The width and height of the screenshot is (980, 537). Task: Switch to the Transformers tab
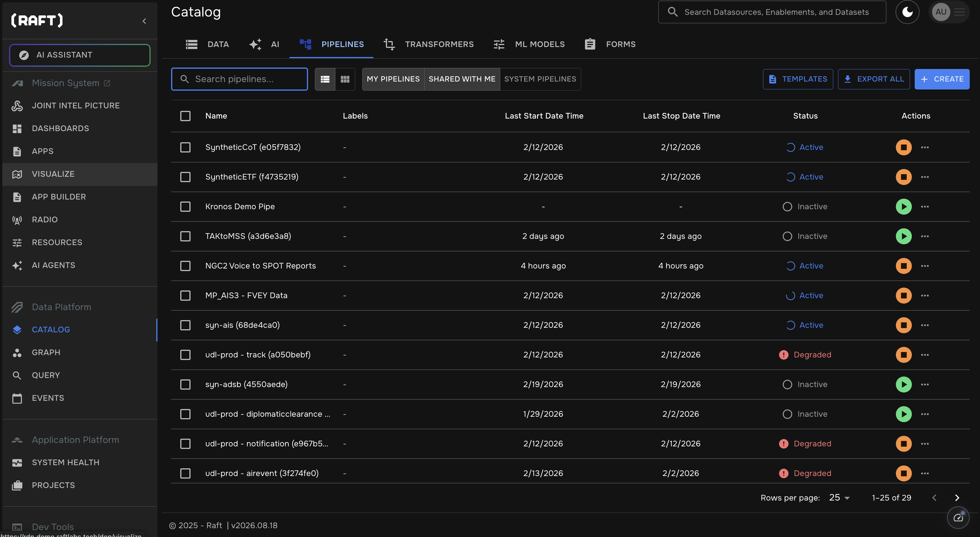pos(429,44)
